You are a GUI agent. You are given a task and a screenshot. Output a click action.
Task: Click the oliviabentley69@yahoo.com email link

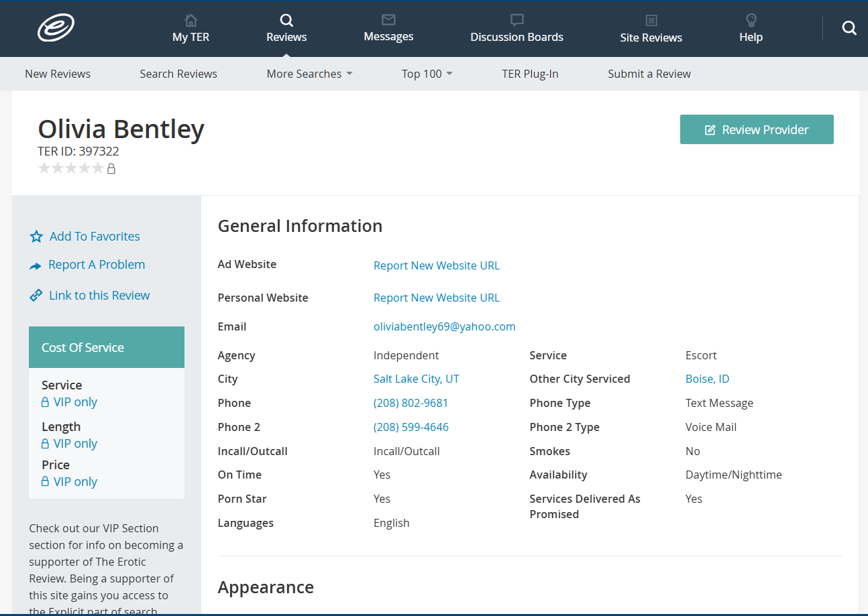pyautogui.click(x=445, y=326)
